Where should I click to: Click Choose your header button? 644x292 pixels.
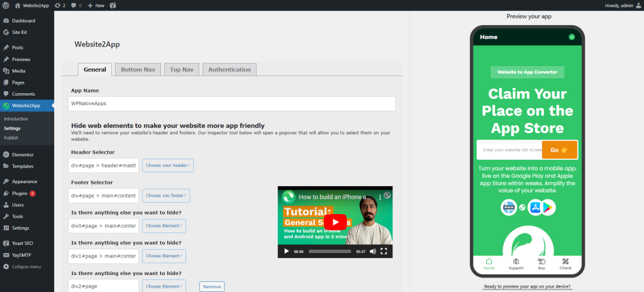[168, 166]
